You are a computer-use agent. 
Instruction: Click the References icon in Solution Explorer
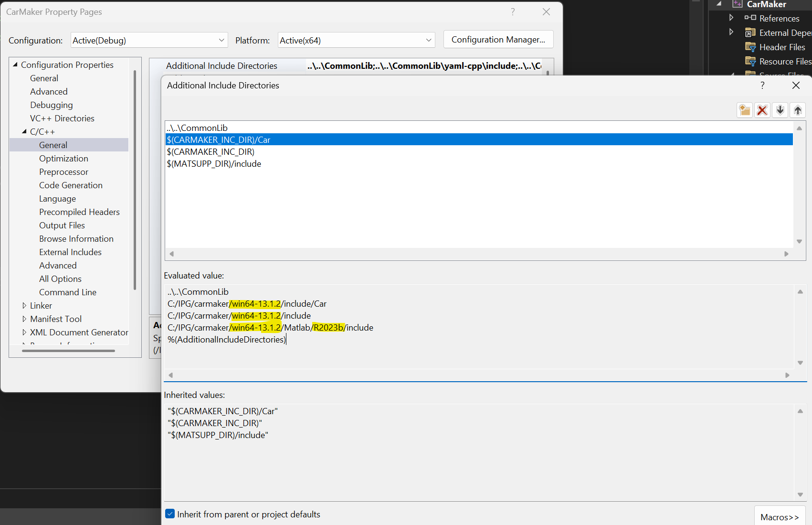[x=750, y=18]
